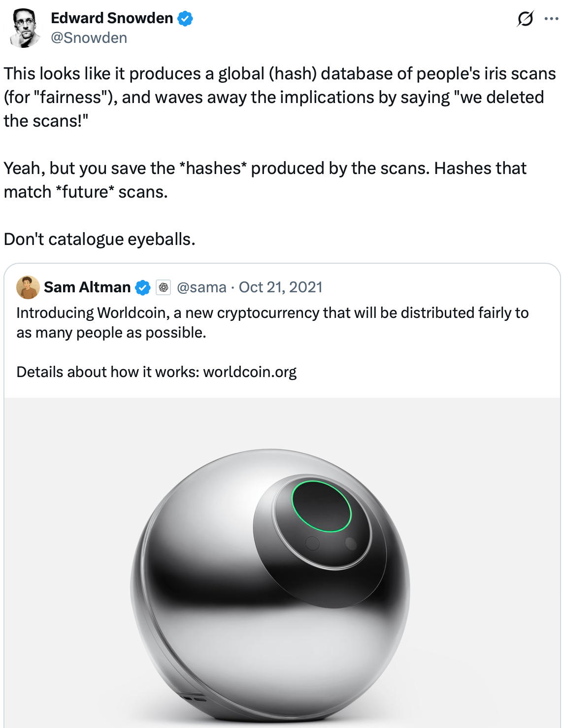Screen dimensions: 563x728
Task: Open the Edward Snowden display name
Action: click(x=112, y=18)
